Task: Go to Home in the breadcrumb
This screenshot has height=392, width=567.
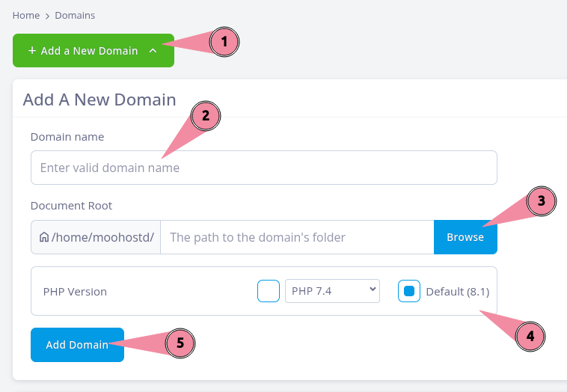Action: click(25, 15)
